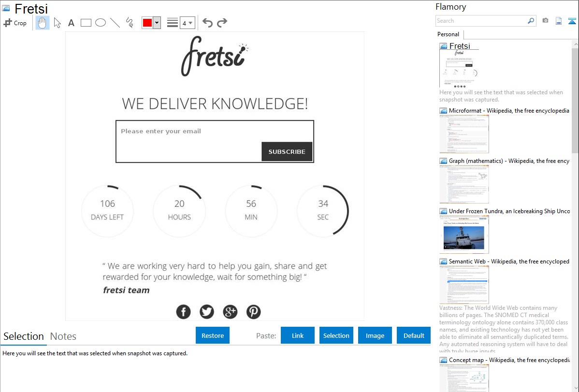The height and width of the screenshot is (392, 579).
Task: Pick the Ellipse drawing tool
Action: coord(101,23)
